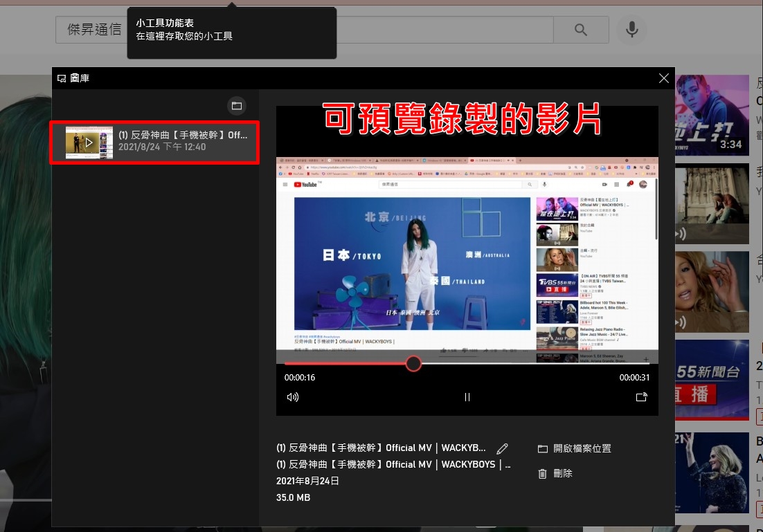The image size is (763, 532).
Task: Click recording timestamp 2021/8/24 下午 12:40
Action: (x=162, y=147)
